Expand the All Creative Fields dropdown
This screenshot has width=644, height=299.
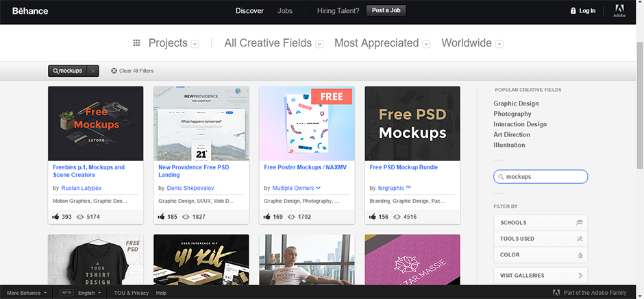[319, 44]
